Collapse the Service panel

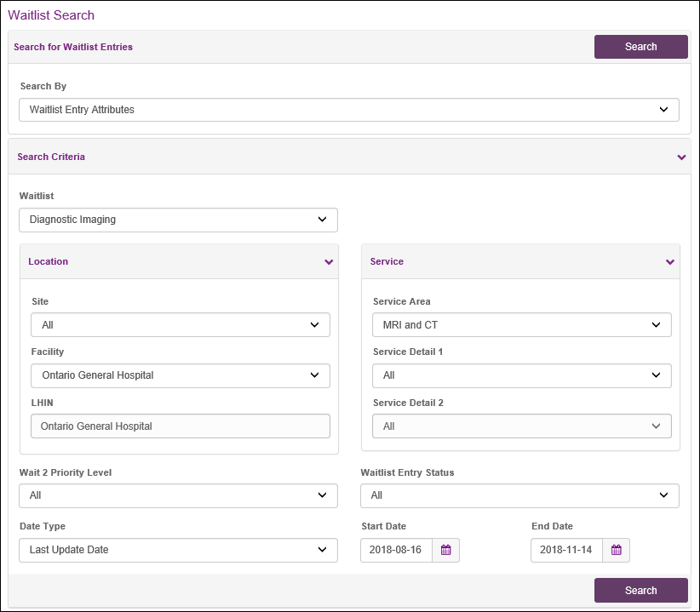pos(670,262)
